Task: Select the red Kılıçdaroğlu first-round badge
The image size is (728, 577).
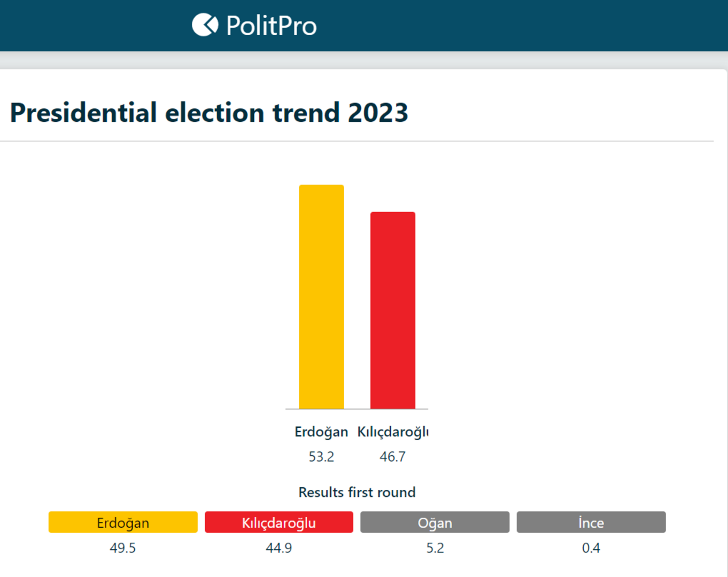Action: pyautogui.click(x=279, y=523)
